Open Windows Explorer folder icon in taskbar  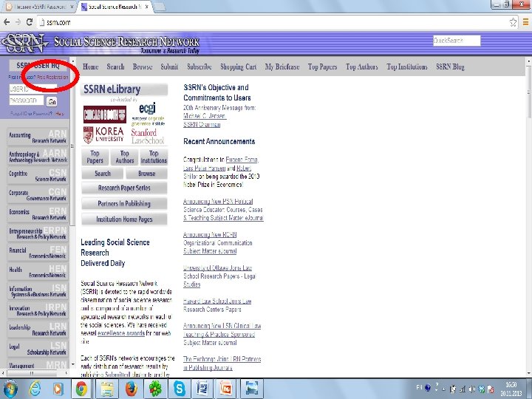107,389
